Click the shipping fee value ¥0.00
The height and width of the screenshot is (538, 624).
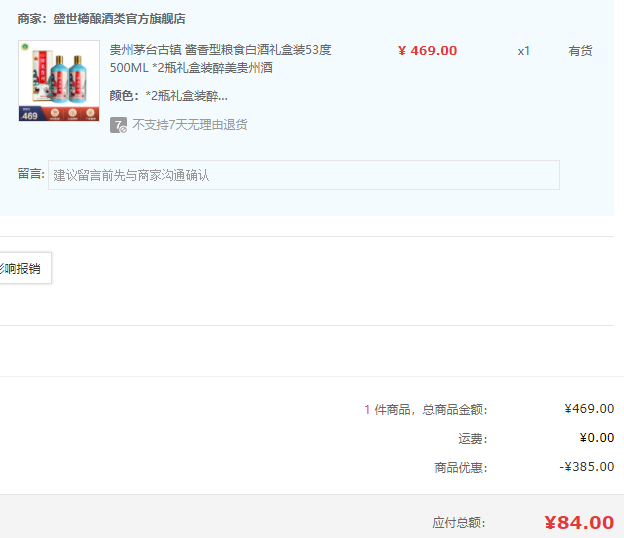coord(597,438)
